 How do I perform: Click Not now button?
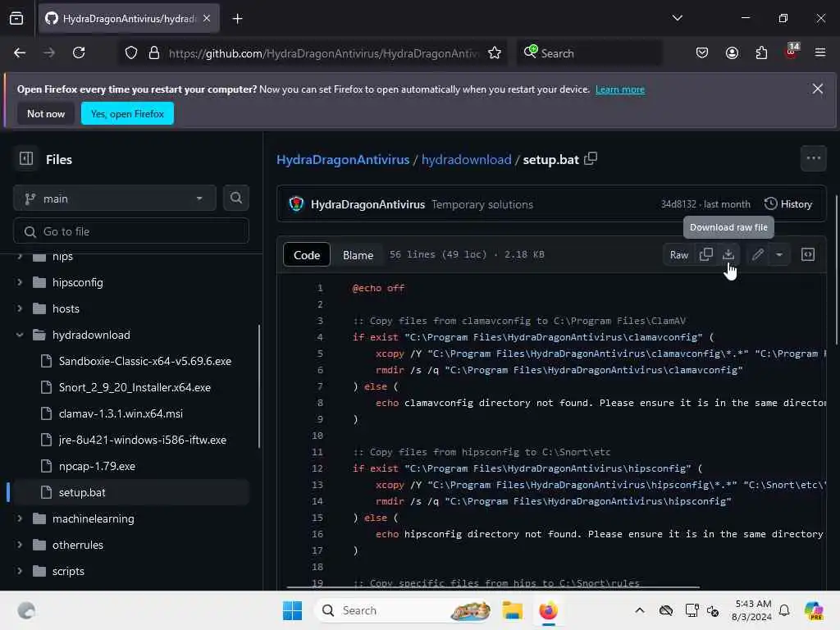[46, 113]
